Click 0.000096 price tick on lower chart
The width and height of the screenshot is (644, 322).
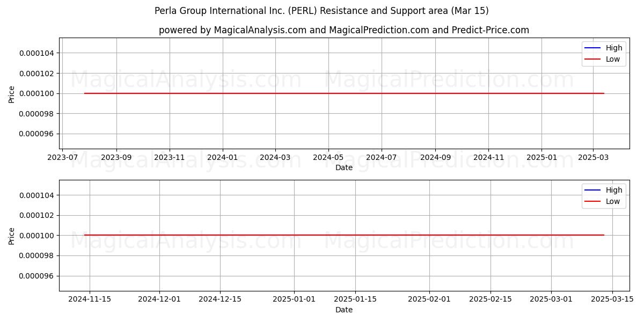[x=37, y=276]
